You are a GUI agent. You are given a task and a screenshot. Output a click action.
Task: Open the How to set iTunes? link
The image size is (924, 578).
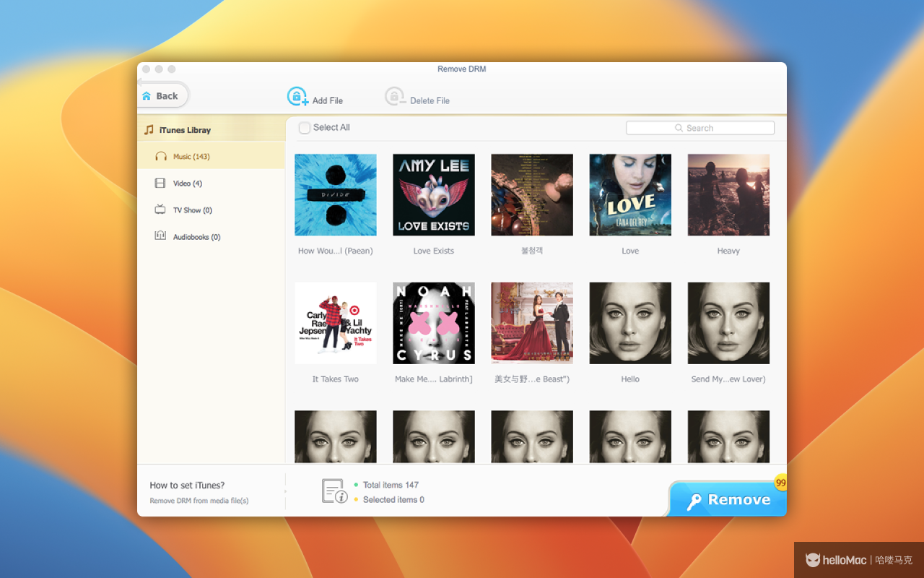coord(187,486)
